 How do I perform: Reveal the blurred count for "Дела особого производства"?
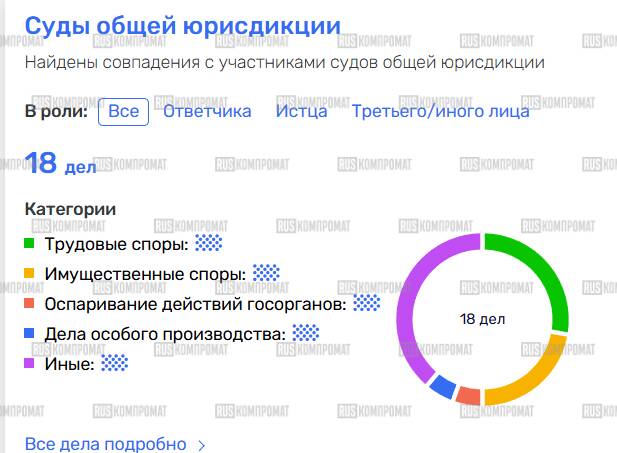[306, 334]
